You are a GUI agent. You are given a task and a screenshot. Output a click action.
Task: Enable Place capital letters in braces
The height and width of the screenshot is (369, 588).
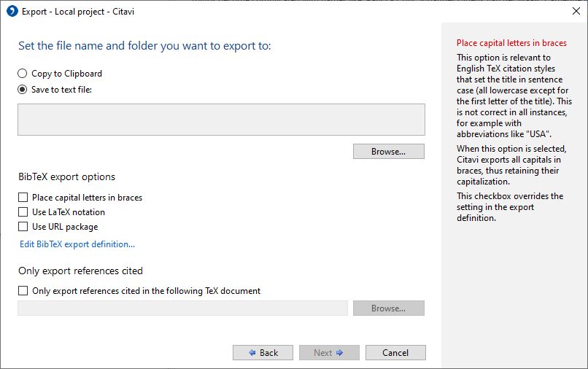(23, 198)
